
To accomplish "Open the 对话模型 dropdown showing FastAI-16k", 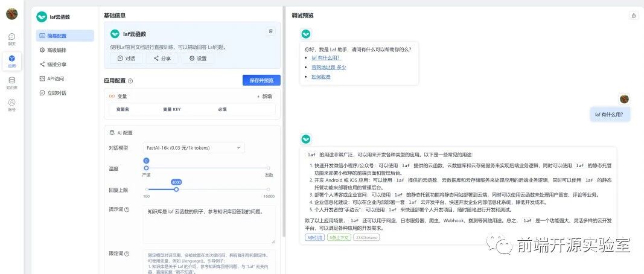I will 194,147.
